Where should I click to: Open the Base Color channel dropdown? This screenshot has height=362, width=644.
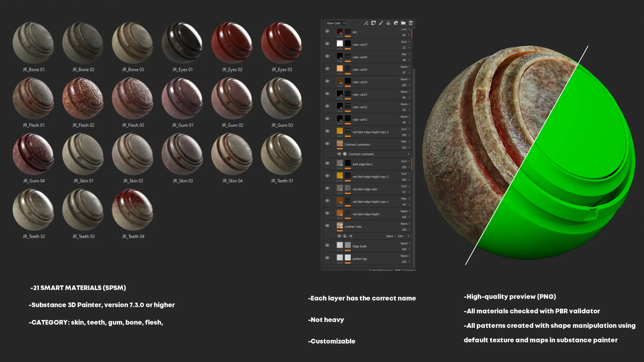[335, 23]
